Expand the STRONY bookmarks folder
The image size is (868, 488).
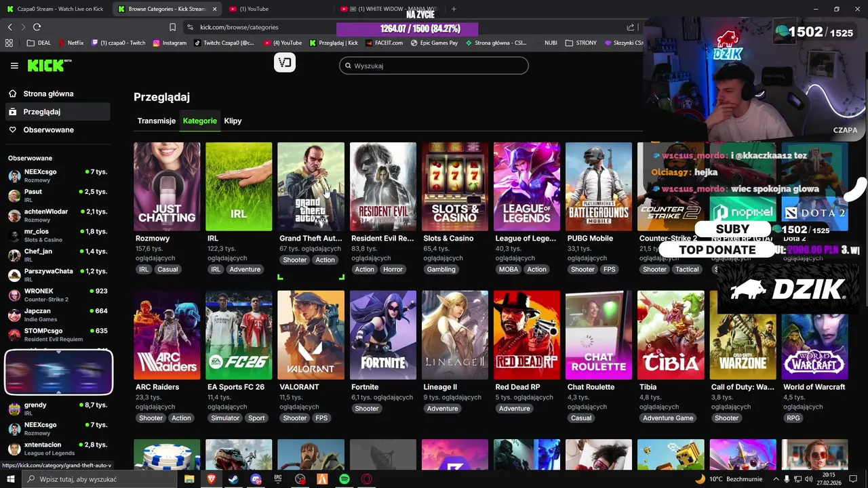point(580,43)
